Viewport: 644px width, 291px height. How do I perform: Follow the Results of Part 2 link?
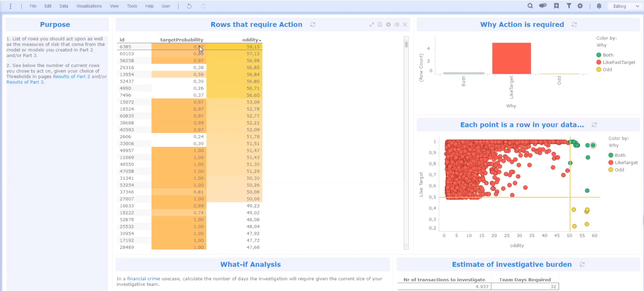(71, 76)
